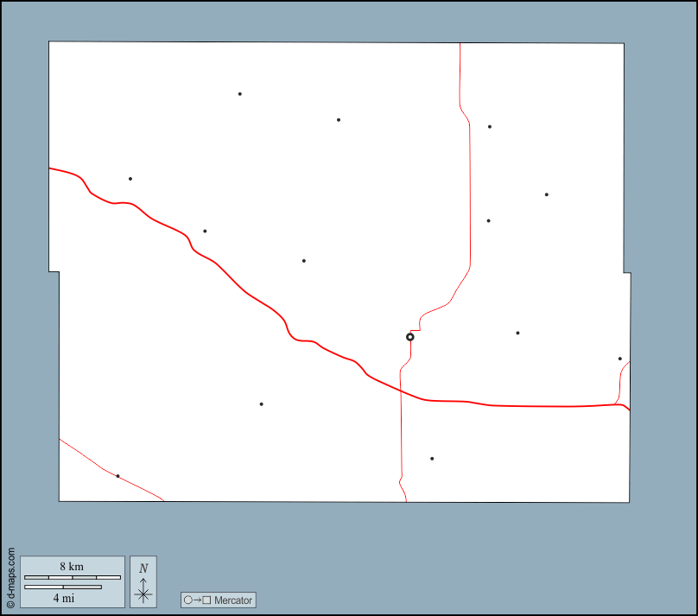
Task: Click the thin road's top end at the north border
Action: [460, 43]
